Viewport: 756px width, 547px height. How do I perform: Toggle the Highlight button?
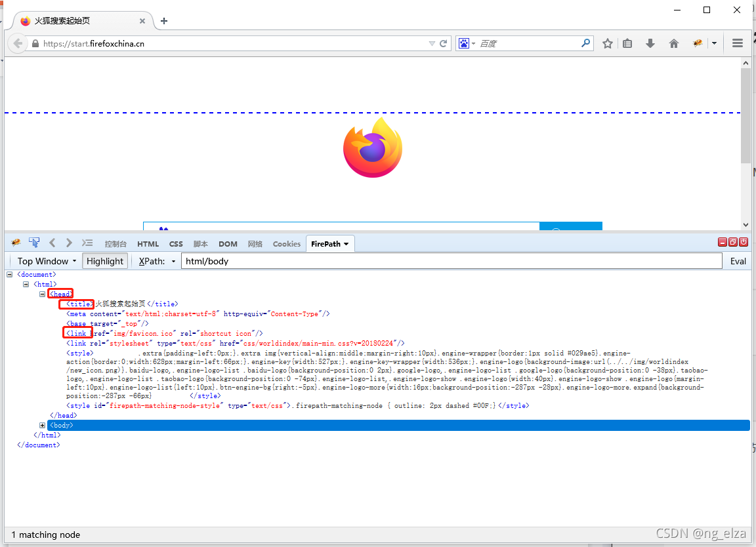(104, 261)
